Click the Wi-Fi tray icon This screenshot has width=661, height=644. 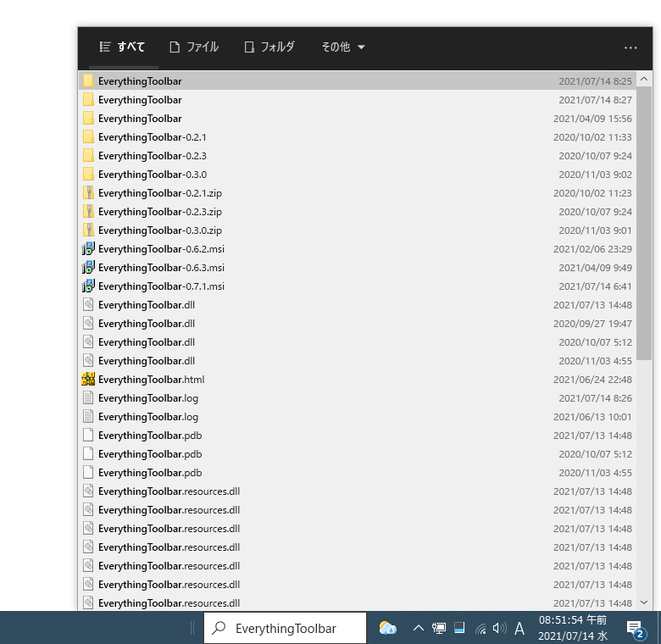480,629
